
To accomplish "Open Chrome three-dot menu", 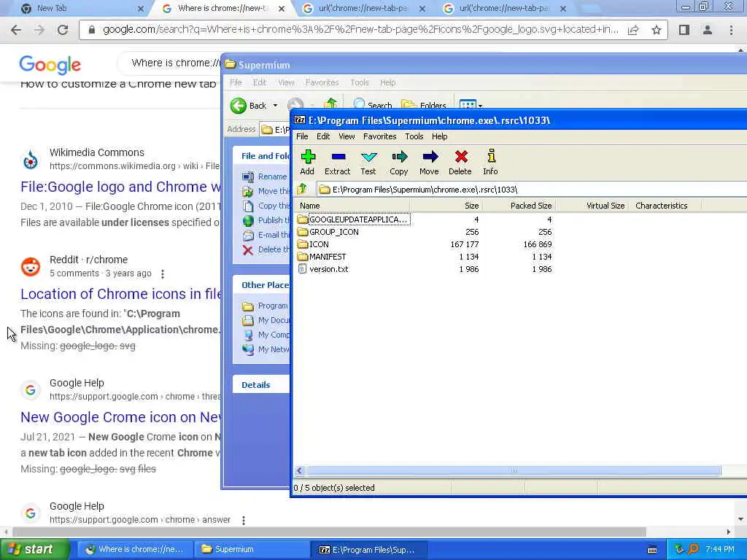I will (731, 30).
